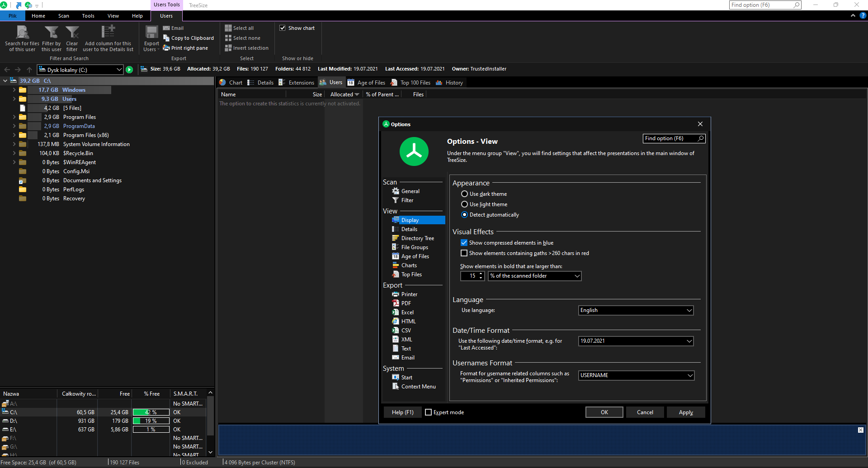Open Context Menu system options page
This screenshot has width=868, height=468.
[414, 387]
